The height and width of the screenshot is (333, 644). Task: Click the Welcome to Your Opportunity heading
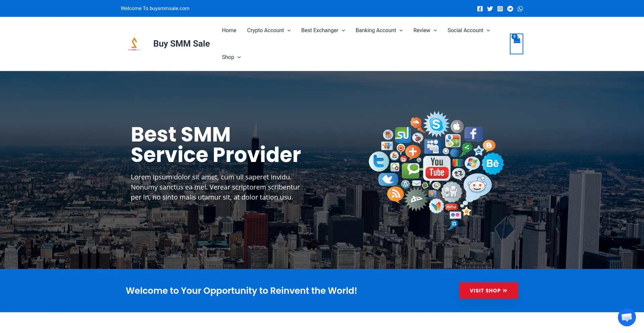tap(241, 290)
